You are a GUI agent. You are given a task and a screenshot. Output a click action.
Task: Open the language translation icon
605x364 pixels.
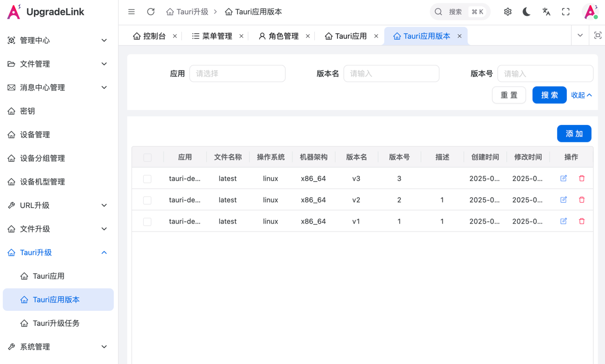[546, 12]
